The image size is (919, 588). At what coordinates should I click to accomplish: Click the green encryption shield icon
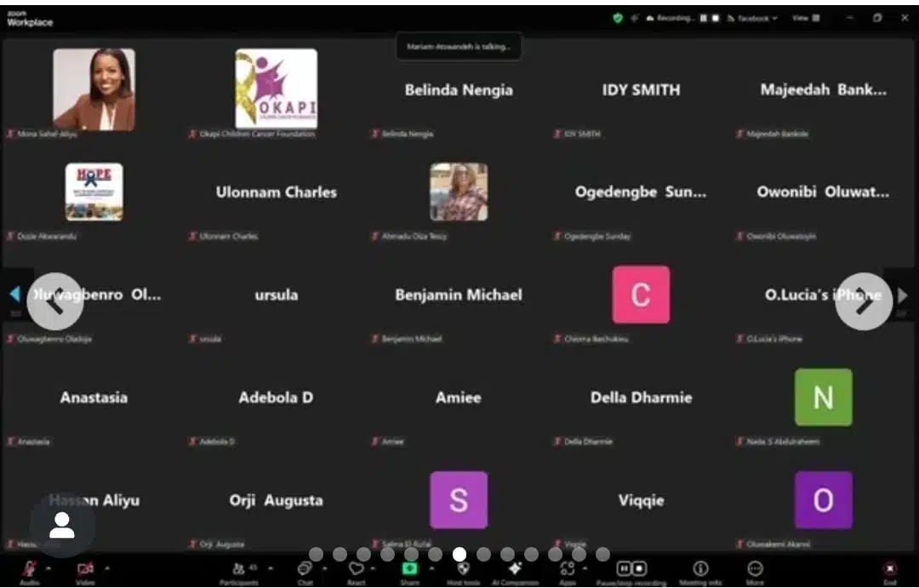(618, 18)
